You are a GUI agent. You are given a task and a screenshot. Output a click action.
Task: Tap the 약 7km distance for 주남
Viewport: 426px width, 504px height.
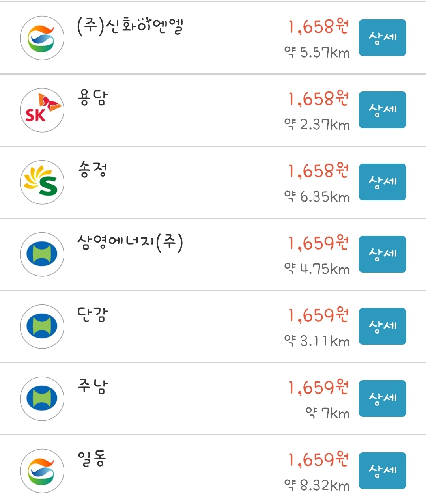click(x=327, y=413)
